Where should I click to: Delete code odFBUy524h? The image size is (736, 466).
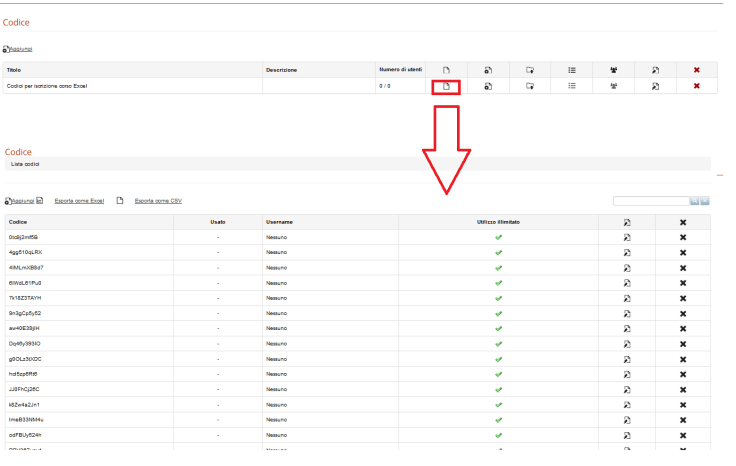click(x=683, y=435)
